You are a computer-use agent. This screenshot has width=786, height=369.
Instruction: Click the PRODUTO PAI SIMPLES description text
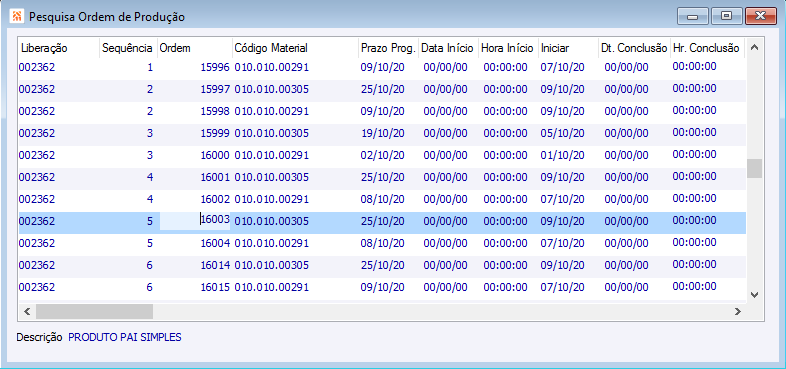[x=125, y=337]
